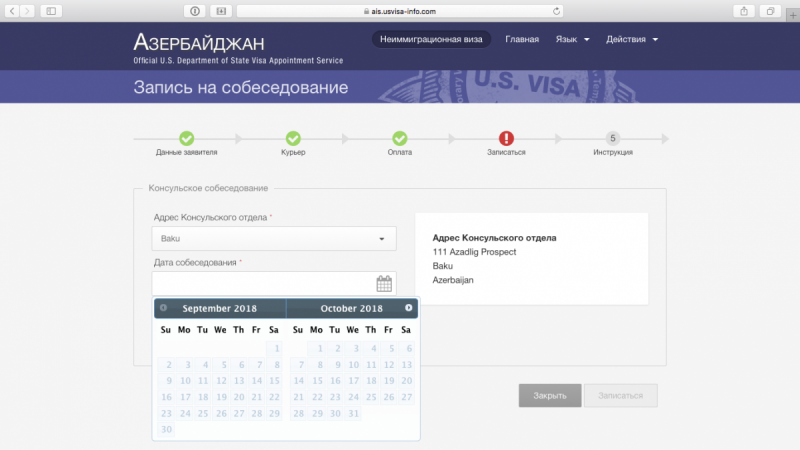The width and height of the screenshot is (800, 450).
Task: Click the Неиммиграционная виза pill
Action: click(x=431, y=40)
